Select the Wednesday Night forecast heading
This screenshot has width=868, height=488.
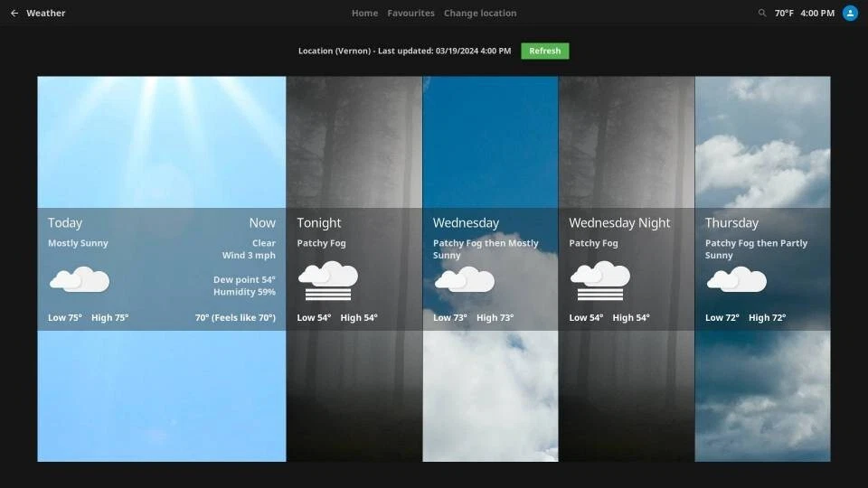click(619, 223)
